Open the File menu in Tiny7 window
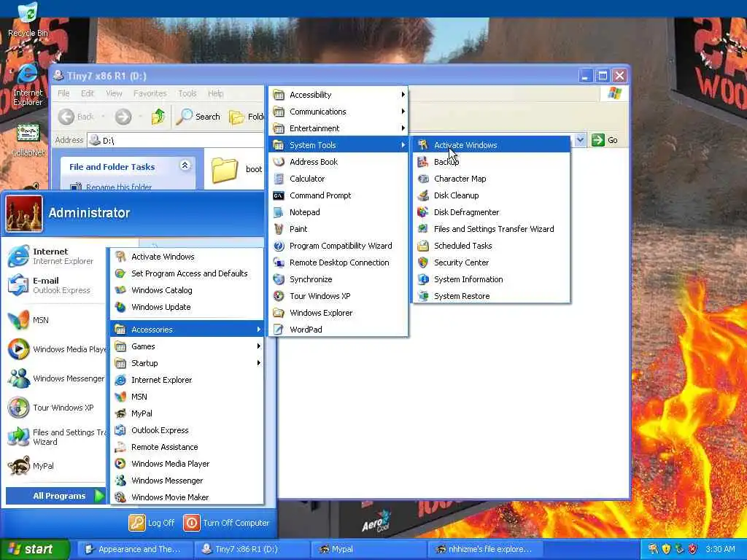The image size is (747, 560). tap(63, 93)
